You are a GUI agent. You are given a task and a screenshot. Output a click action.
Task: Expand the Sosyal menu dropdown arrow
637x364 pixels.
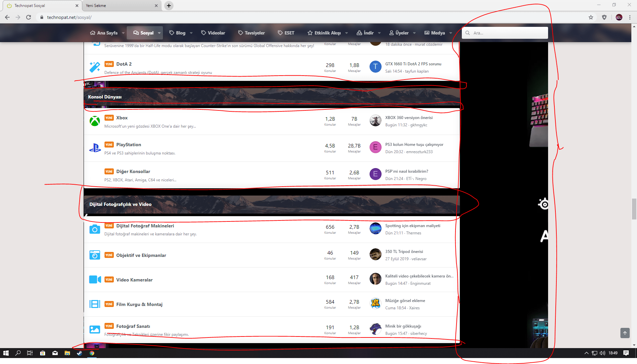click(x=159, y=33)
